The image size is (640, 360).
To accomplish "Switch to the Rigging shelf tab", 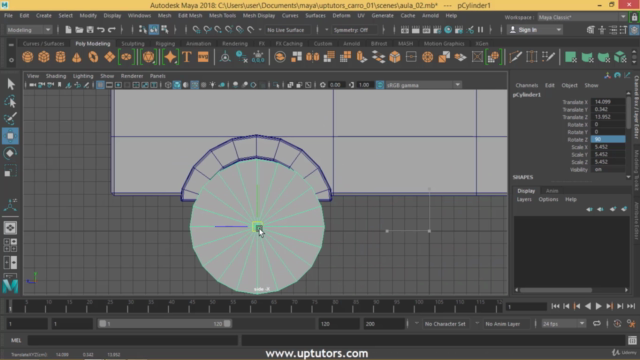I will 165,43.
